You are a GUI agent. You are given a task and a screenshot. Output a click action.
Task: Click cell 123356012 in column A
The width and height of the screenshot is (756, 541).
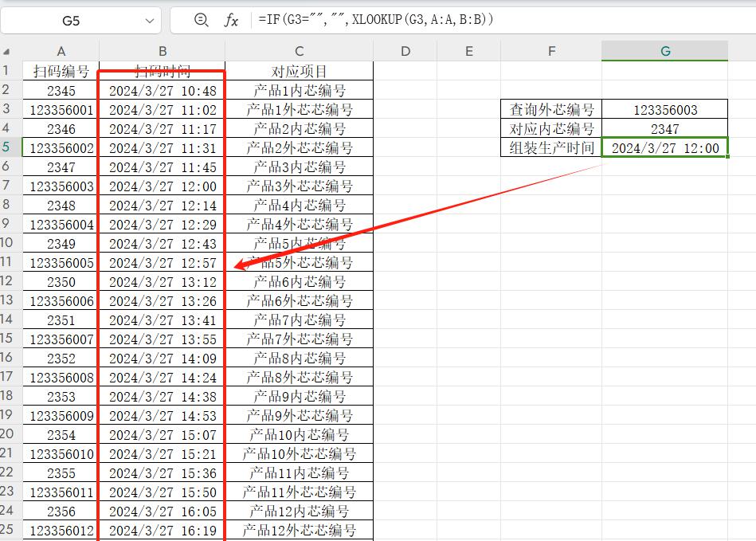click(61, 531)
